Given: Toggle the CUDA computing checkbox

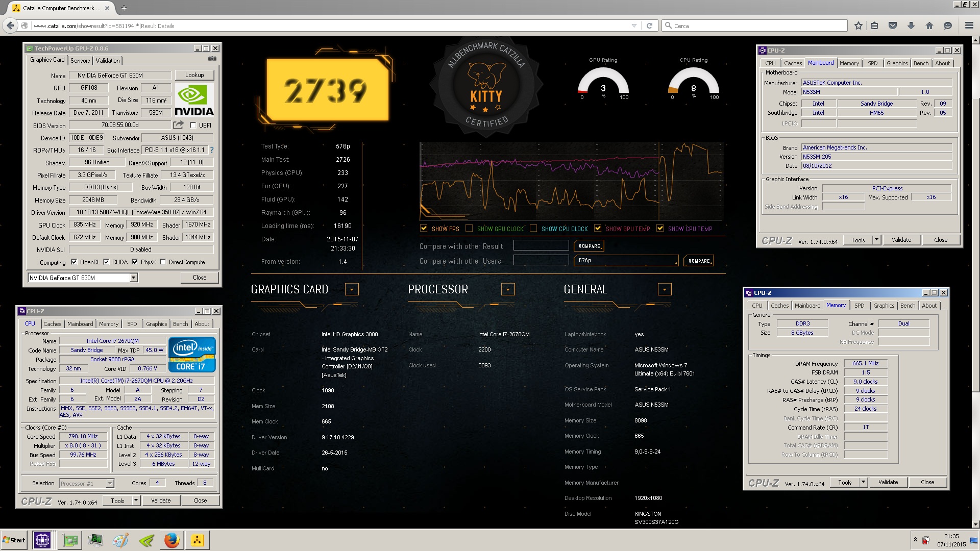Looking at the screenshot, I should pos(106,262).
